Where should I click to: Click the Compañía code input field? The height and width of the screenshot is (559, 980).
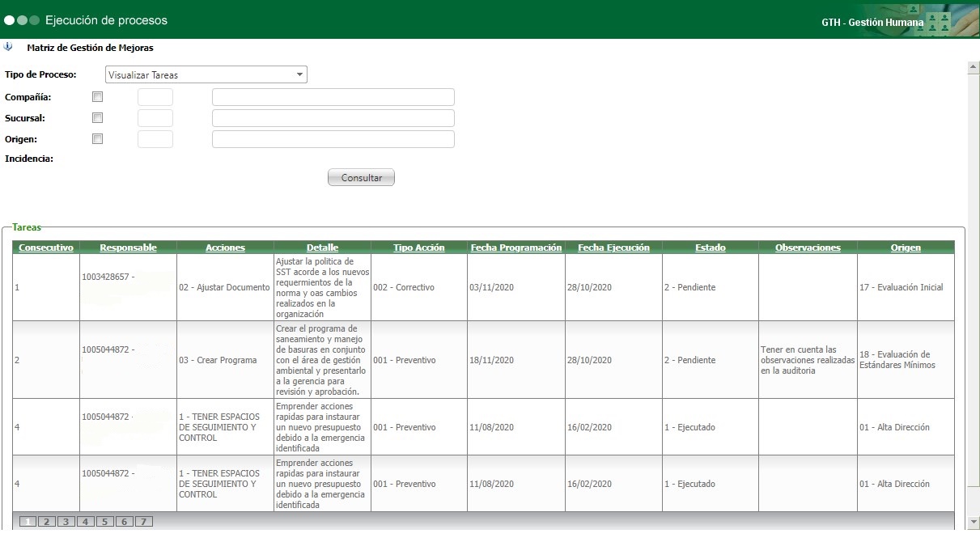(x=155, y=97)
